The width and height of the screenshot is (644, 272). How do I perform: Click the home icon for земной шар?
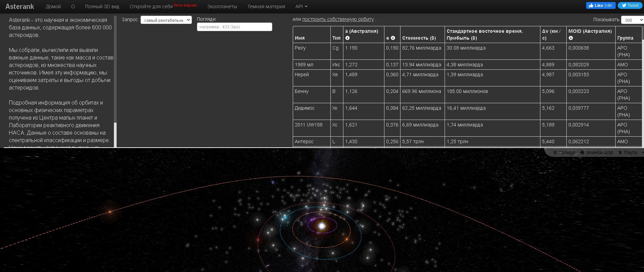click(x=582, y=152)
